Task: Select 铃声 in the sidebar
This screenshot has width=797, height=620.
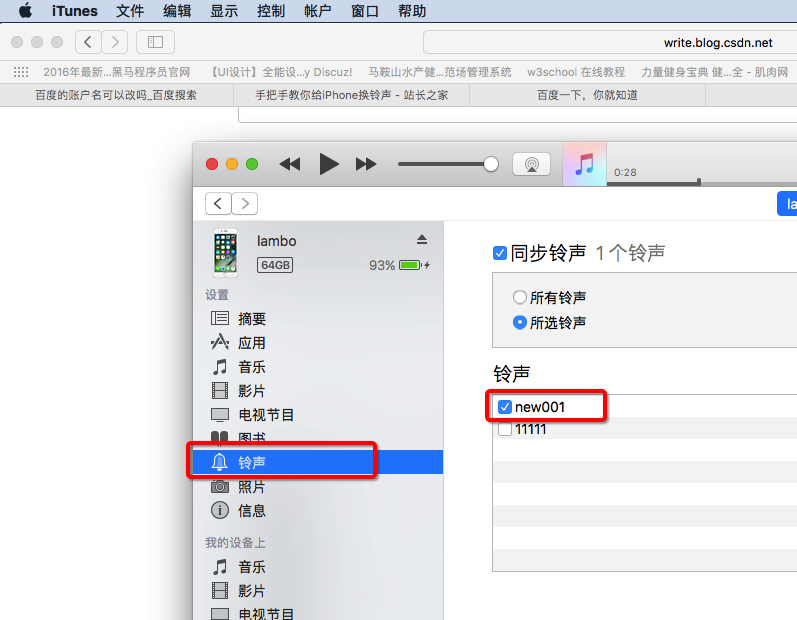Action: point(318,462)
